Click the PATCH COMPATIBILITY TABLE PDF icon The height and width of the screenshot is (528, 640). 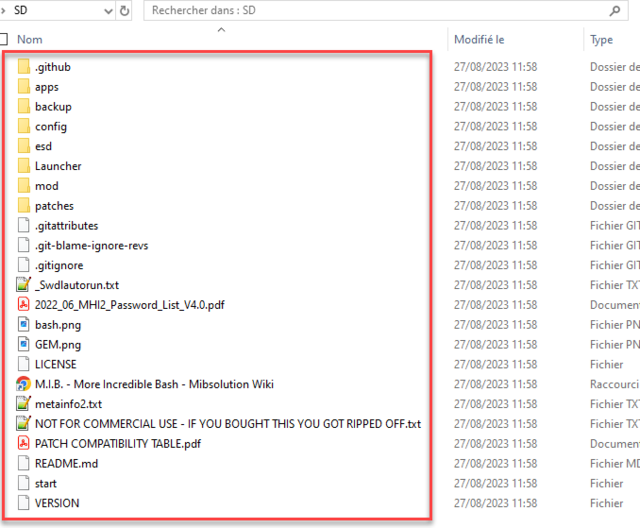tap(24, 444)
